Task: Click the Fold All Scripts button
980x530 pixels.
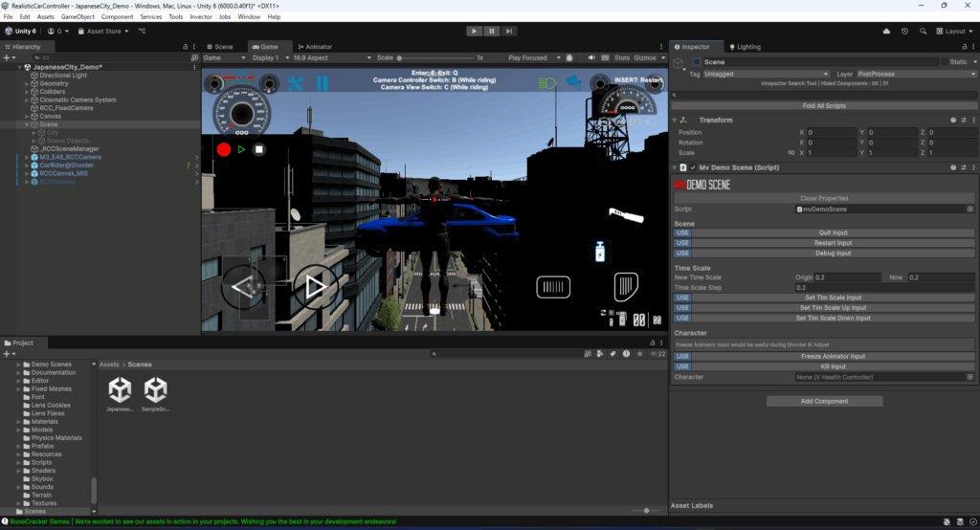Action: pyautogui.click(x=824, y=105)
